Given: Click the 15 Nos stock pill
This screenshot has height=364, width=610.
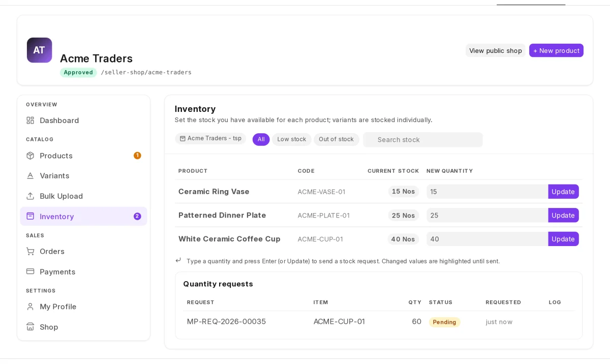Looking at the screenshot, I should coord(404,192).
